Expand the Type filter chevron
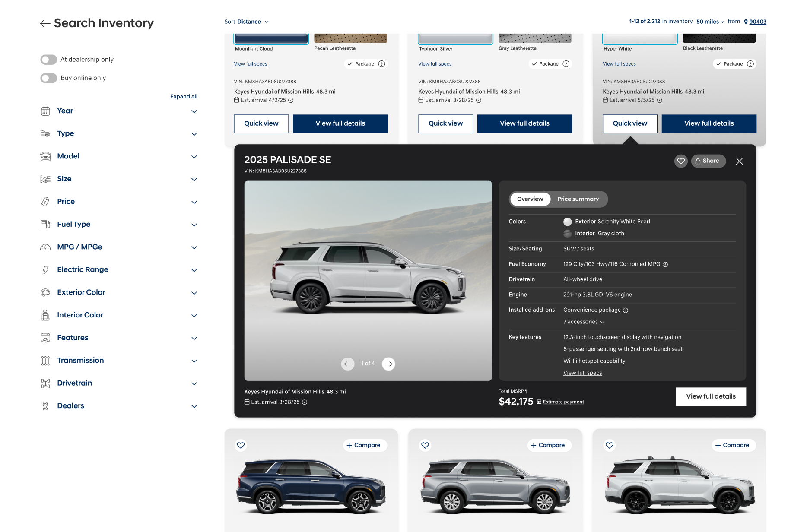This screenshot has width=807, height=532. (x=194, y=134)
